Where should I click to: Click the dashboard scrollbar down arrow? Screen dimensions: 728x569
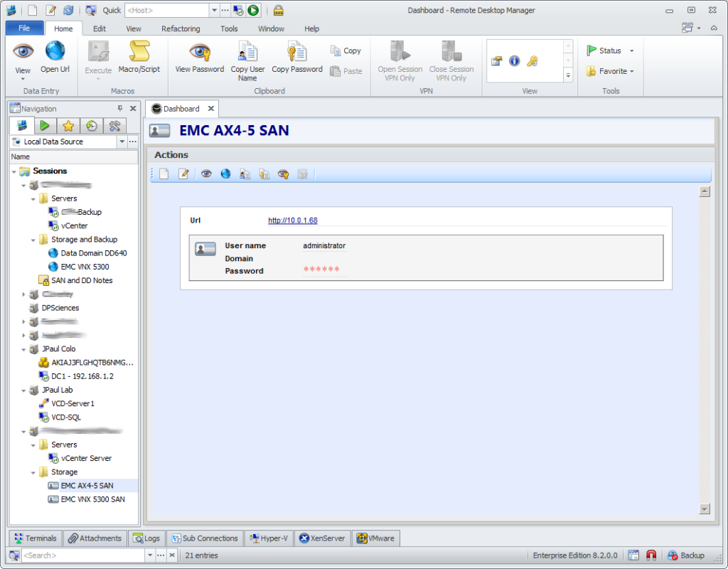click(x=705, y=509)
